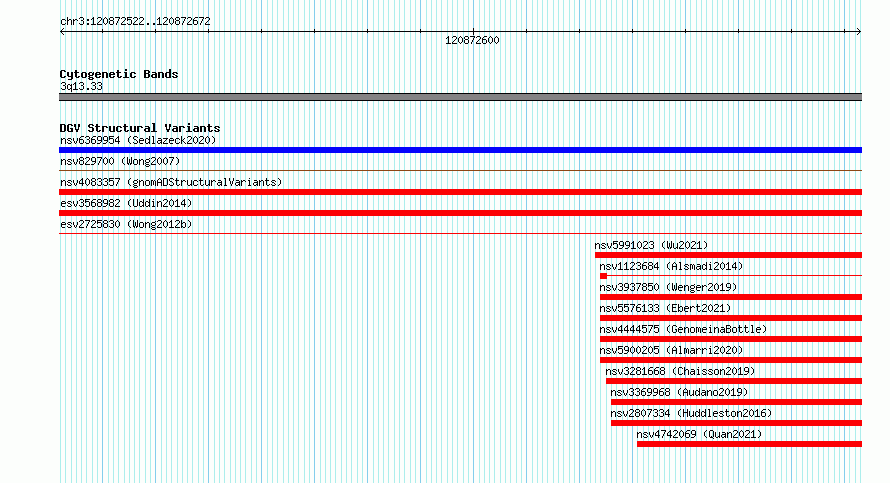Click the red nsv4444575 variant bar
Viewport: 890px width, 483px height.
(731, 339)
